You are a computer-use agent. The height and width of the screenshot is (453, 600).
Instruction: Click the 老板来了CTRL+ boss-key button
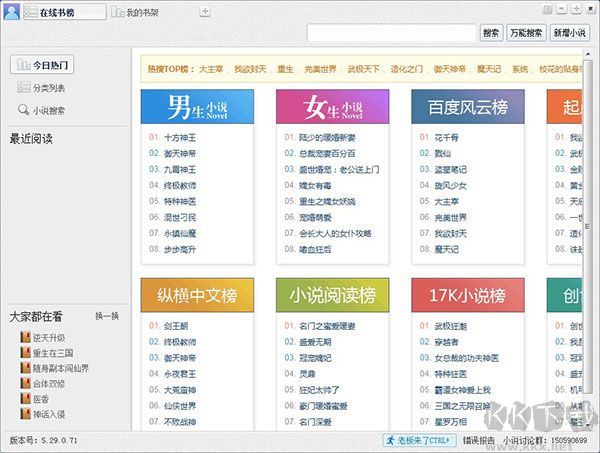point(419,440)
